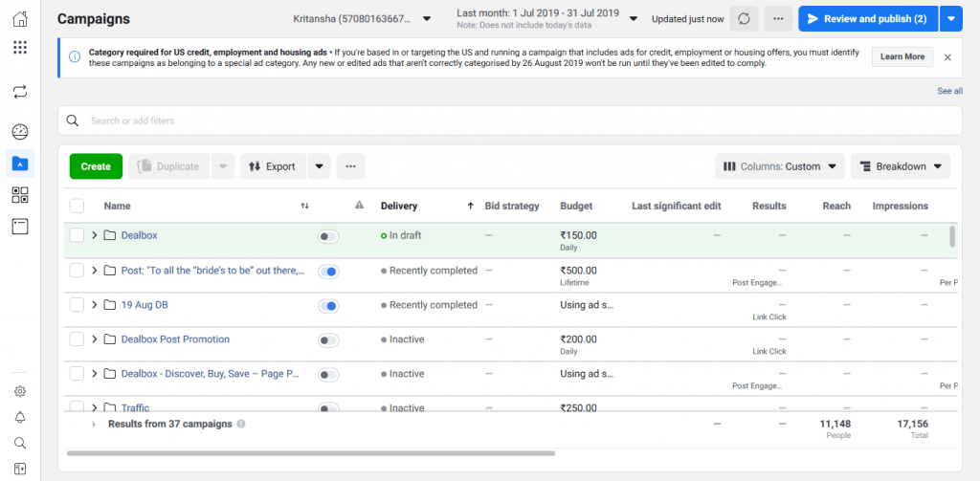Open the QR-style grid icon in sidebar
Screen dimensions: 980x481
(x=20, y=195)
